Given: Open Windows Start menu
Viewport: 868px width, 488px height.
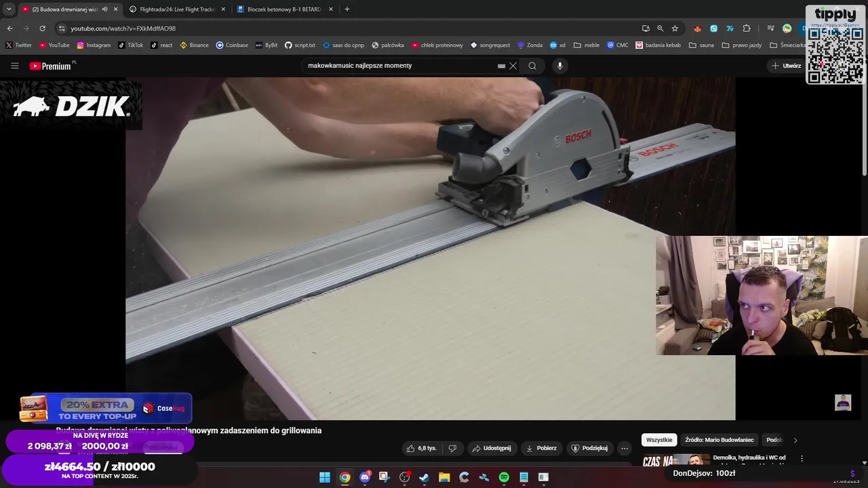Looking at the screenshot, I should pos(325,477).
